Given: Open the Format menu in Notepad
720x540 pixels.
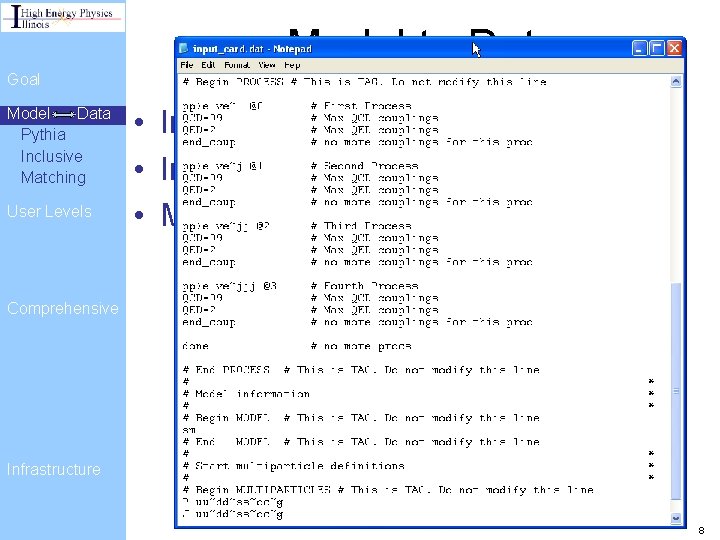Looking at the screenshot, I should coord(237,65).
